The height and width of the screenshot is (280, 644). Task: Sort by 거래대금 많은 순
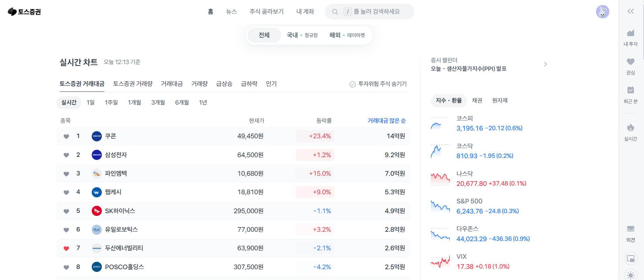(386, 120)
